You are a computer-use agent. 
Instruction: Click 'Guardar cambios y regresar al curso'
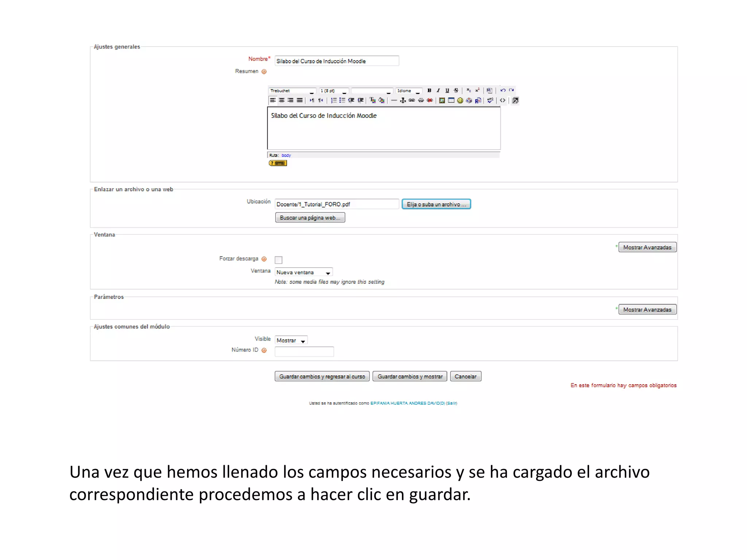(x=322, y=376)
